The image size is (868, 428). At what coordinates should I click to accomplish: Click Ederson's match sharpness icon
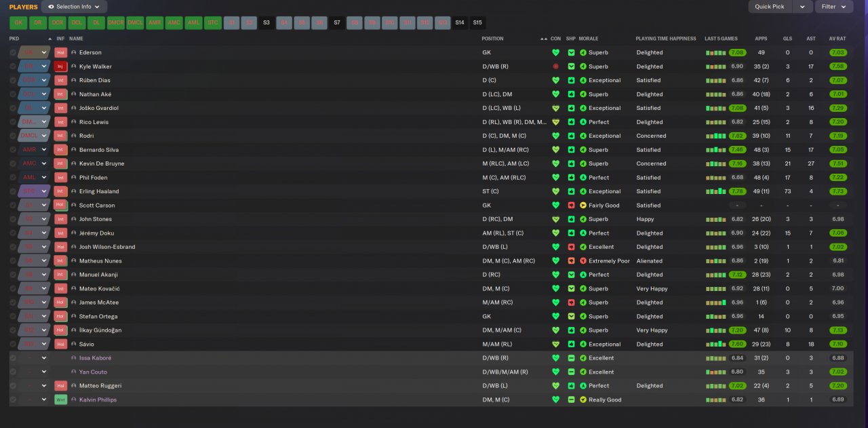point(571,52)
